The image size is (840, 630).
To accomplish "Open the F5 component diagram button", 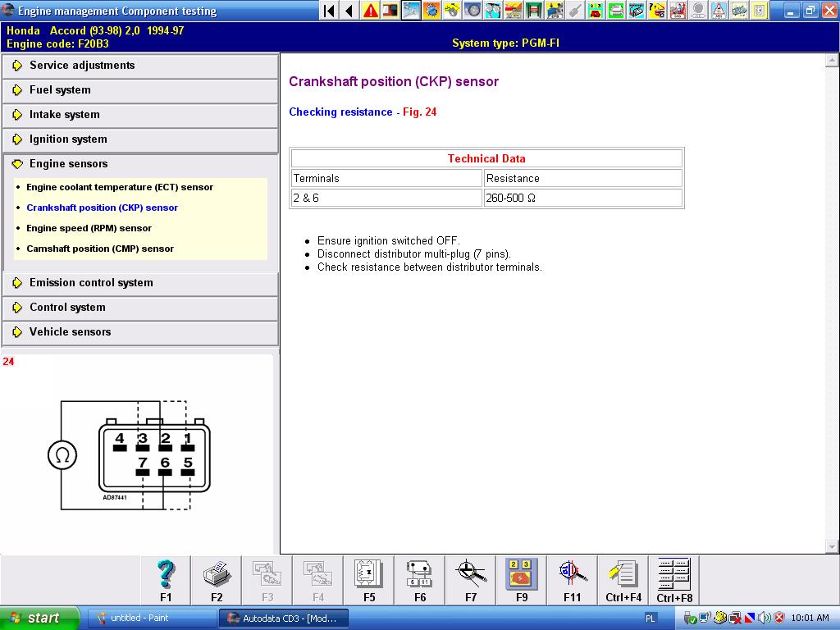I will 369,581.
